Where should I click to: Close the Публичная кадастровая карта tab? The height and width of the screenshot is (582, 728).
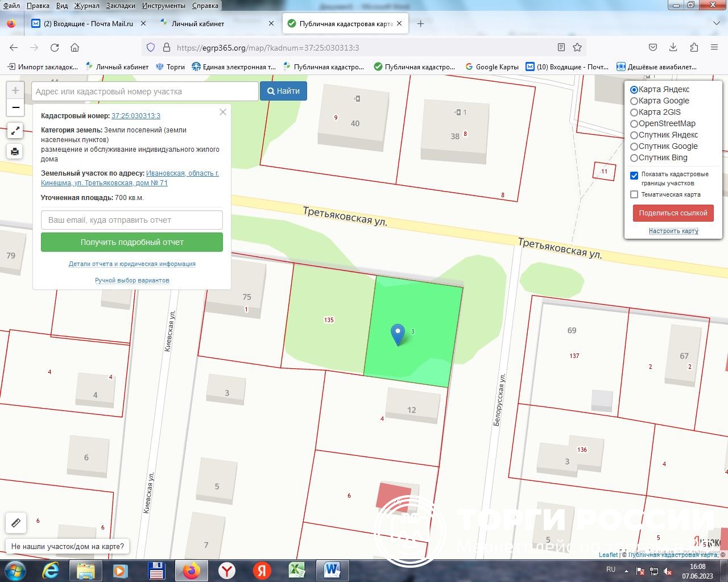399,23
